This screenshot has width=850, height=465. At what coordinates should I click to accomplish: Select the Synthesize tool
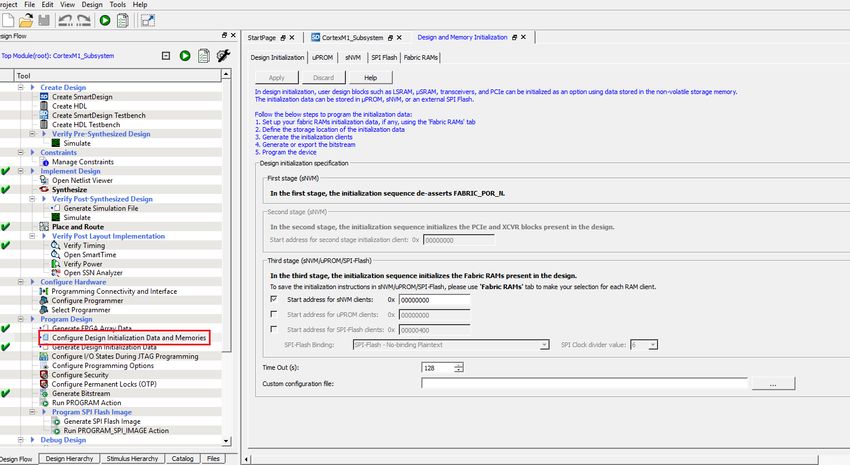tap(69, 190)
